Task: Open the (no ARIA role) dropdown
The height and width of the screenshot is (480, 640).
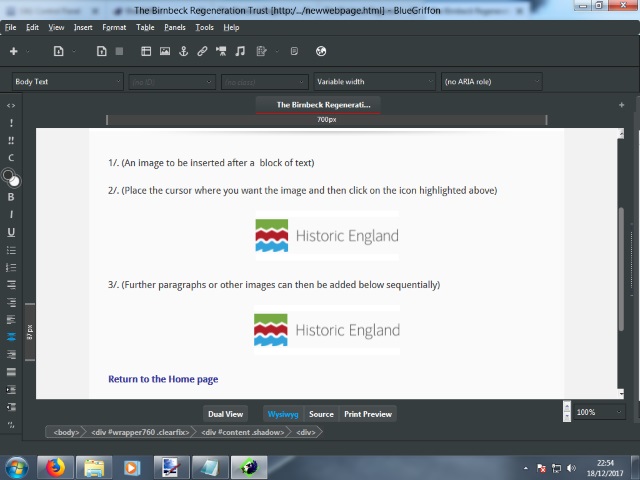Action: [491, 81]
